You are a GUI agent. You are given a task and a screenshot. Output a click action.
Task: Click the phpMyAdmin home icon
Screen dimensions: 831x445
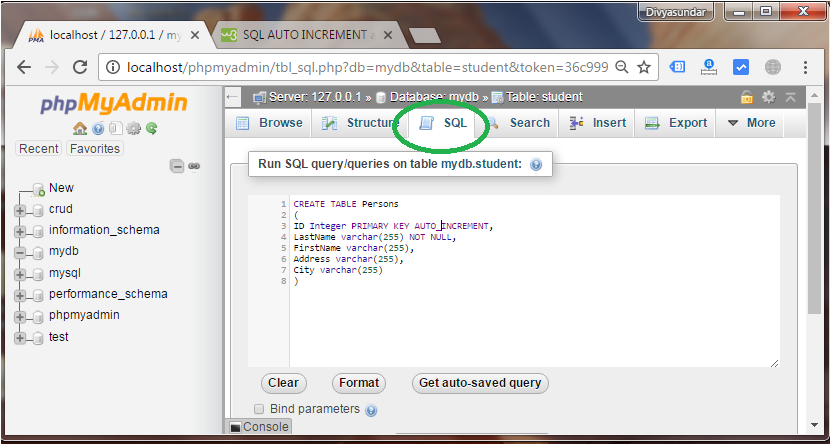click(x=80, y=128)
